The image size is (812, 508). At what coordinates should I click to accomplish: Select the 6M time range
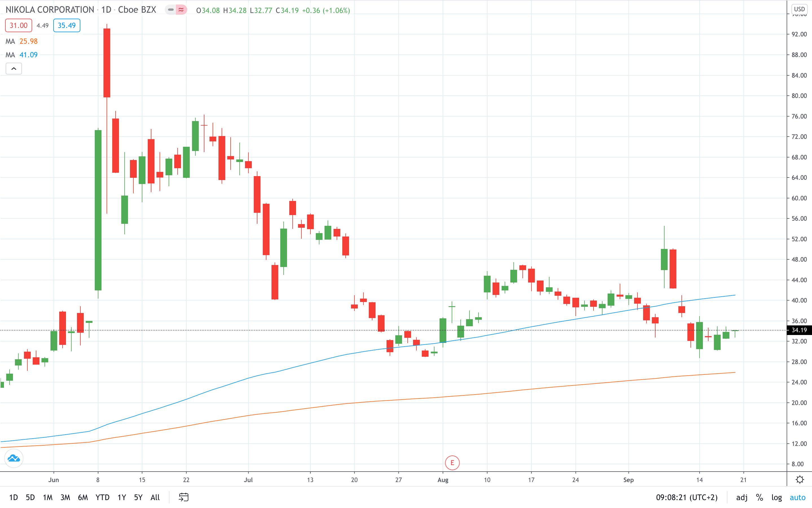click(x=83, y=497)
